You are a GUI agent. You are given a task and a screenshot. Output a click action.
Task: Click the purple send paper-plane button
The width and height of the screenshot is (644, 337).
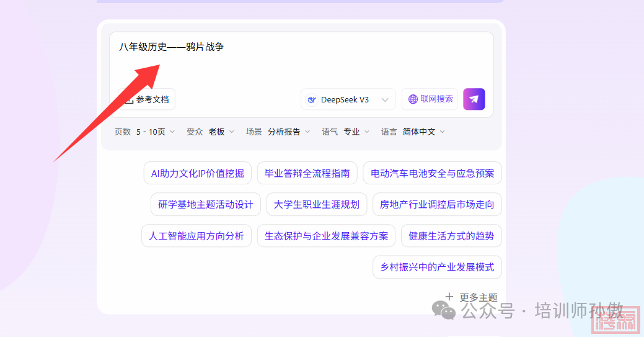(474, 99)
